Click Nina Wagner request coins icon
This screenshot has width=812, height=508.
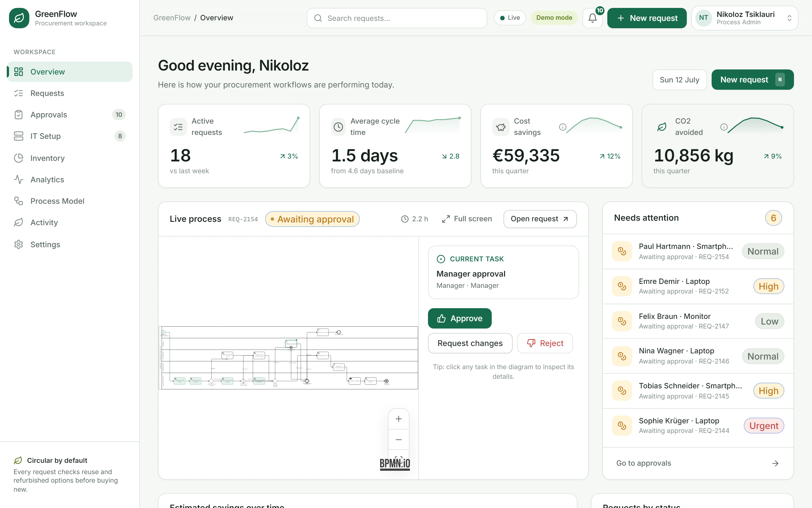pyautogui.click(x=622, y=356)
